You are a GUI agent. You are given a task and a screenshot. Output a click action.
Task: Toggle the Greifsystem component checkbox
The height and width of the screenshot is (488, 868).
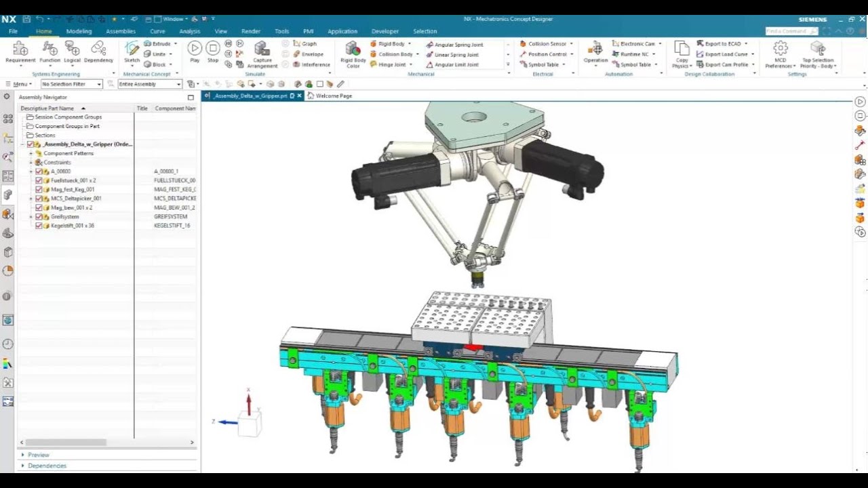[39, 217]
